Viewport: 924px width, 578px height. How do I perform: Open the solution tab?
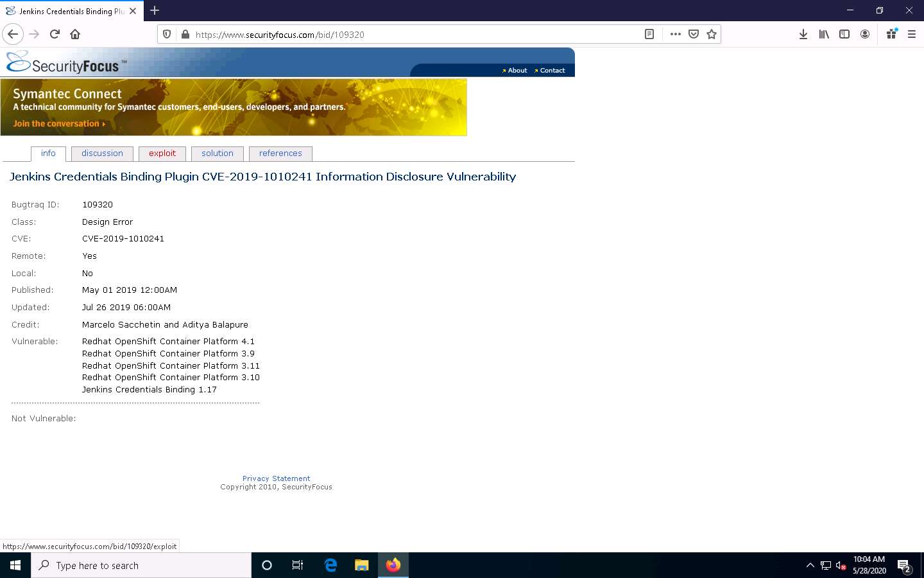coord(218,153)
